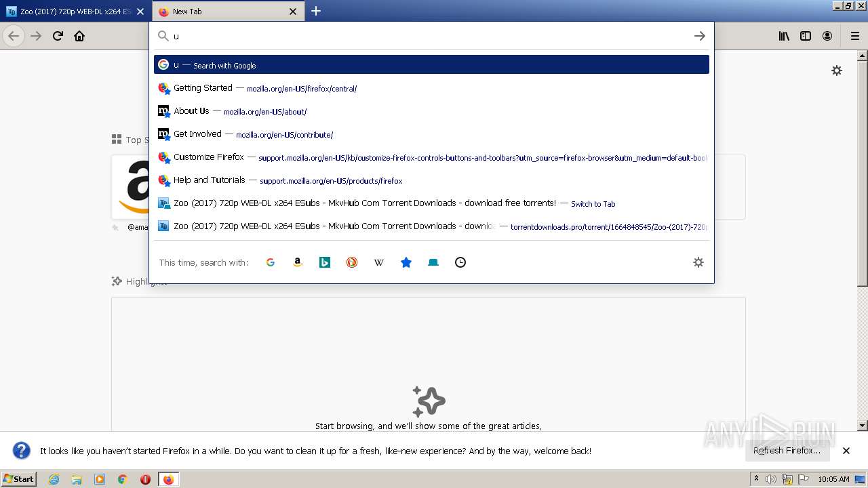Choose Zoo (2017) Switch to Tab suggestion

(x=431, y=203)
